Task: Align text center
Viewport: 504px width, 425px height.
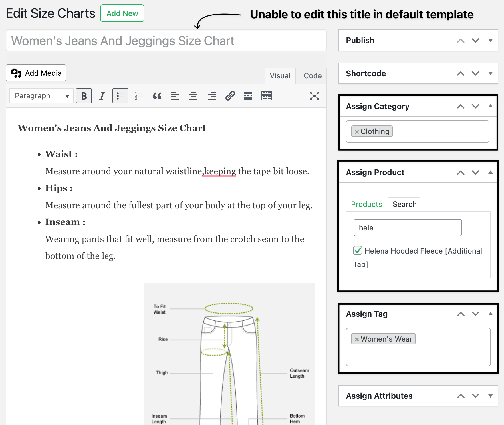Action: [193, 96]
